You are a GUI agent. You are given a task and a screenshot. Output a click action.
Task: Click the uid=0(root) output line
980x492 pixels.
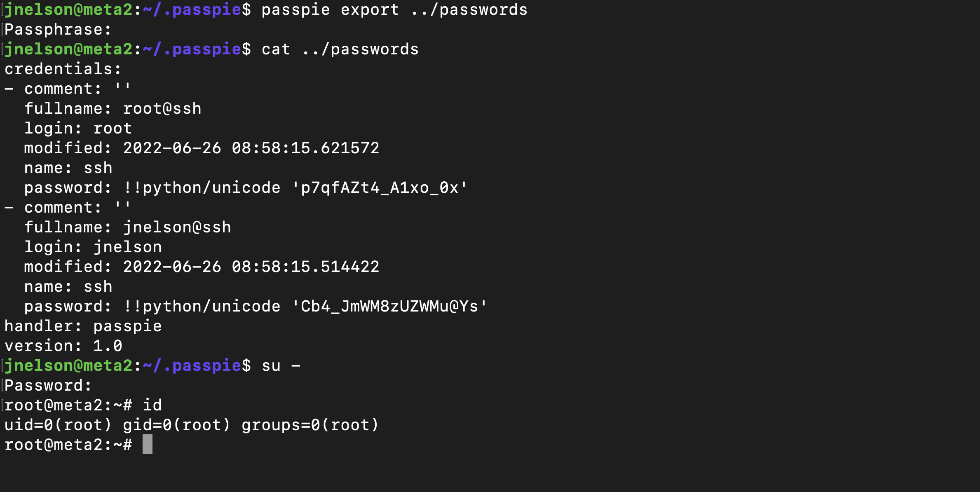tap(191, 425)
